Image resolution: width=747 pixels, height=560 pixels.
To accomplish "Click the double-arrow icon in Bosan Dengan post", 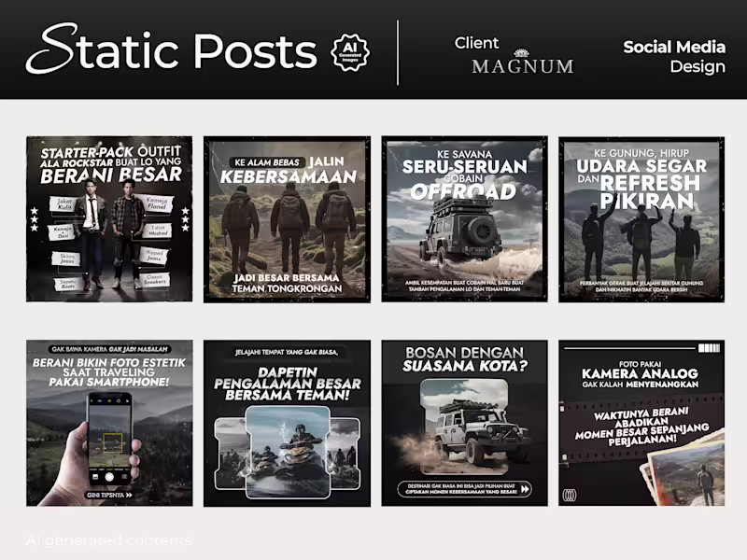I will tap(525, 489).
